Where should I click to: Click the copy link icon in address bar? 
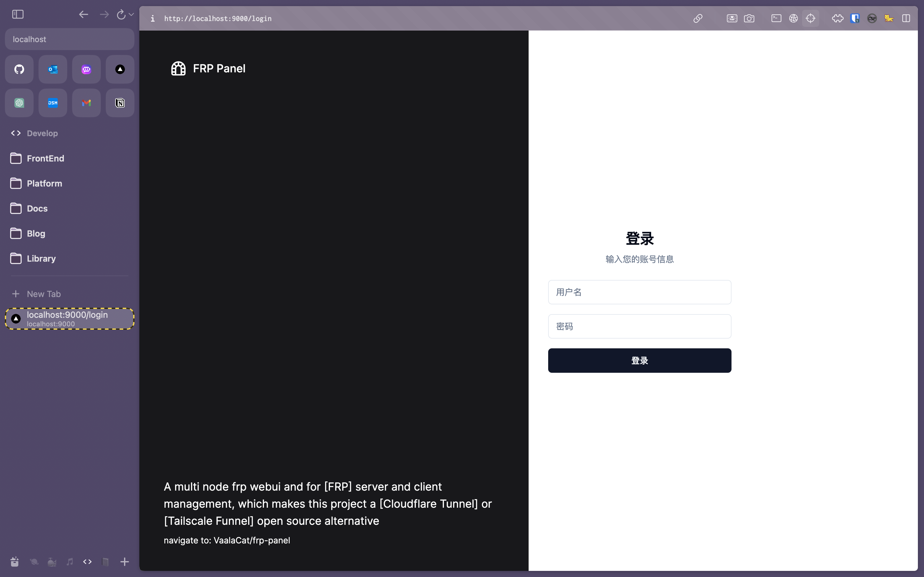(698, 18)
